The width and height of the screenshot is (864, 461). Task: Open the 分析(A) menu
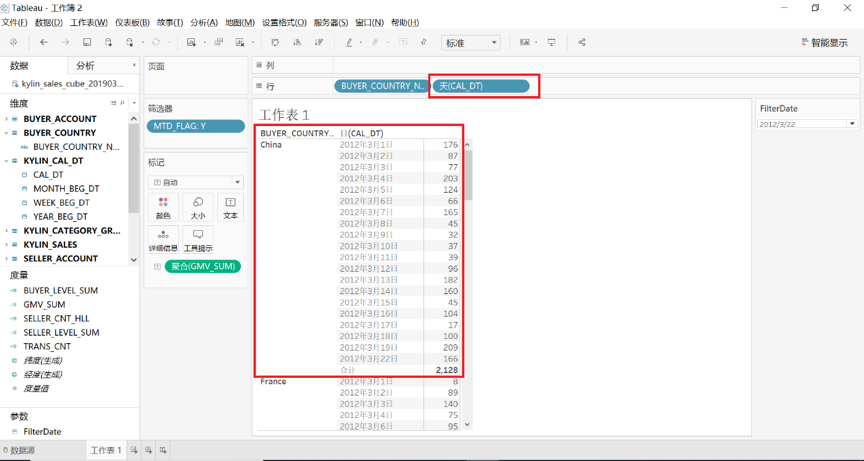coord(203,22)
